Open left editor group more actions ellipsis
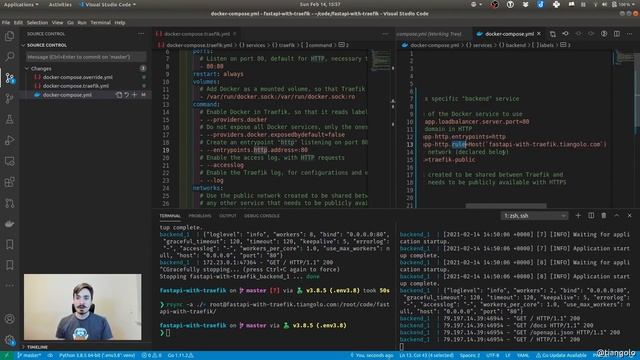This screenshot has width=640, height=360. coord(385,34)
